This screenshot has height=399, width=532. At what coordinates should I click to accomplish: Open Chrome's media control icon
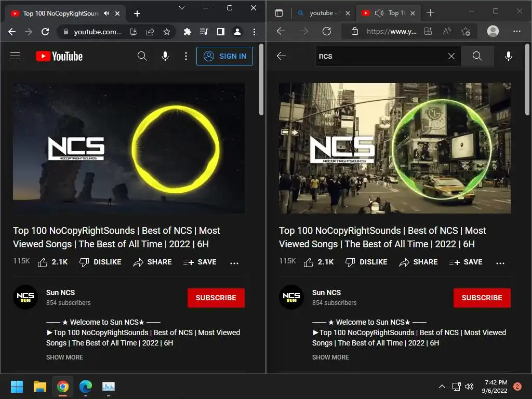(204, 32)
